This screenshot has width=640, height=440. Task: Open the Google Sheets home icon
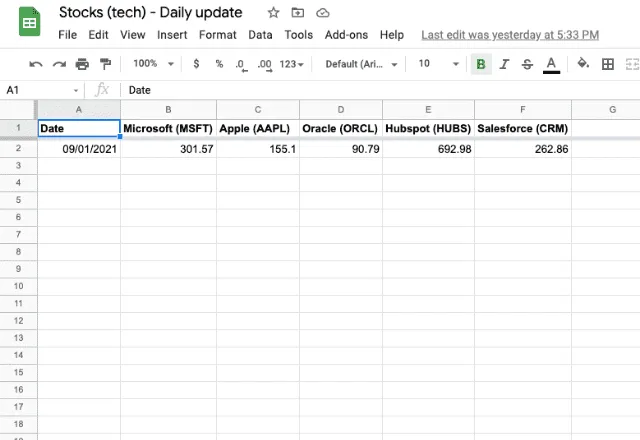click(29, 22)
